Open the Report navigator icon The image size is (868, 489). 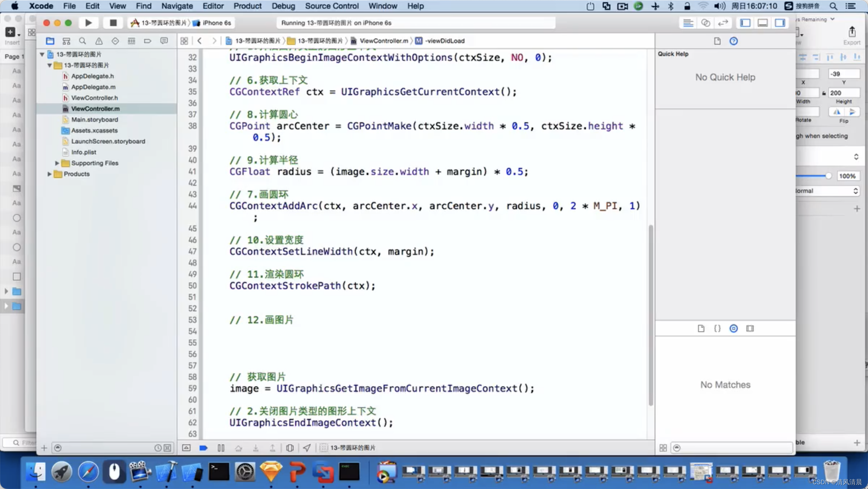[164, 41]
